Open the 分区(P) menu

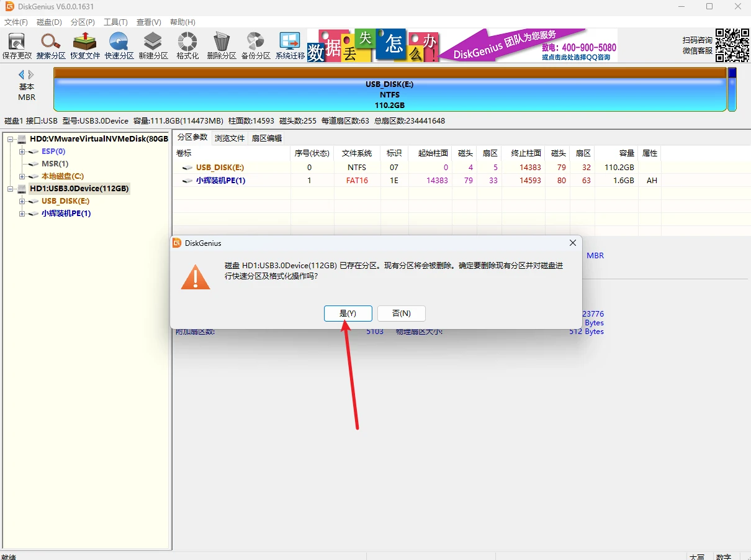pyautogui.click(x=83, y=22)
